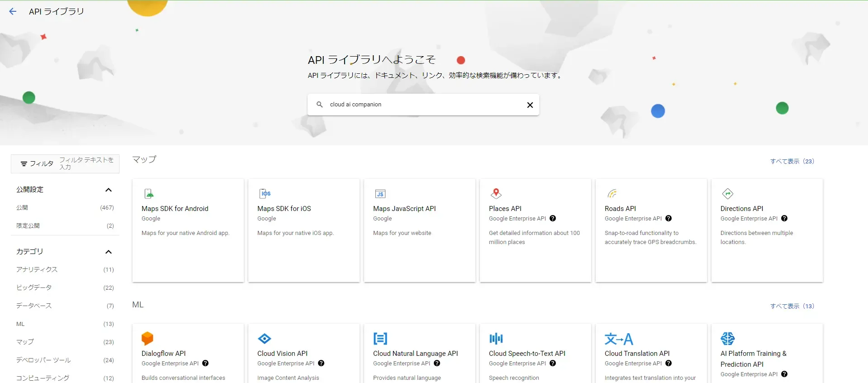Click help icon on Cloud Speech-to-Text card

pyautogui.click(x=553, y=364)
